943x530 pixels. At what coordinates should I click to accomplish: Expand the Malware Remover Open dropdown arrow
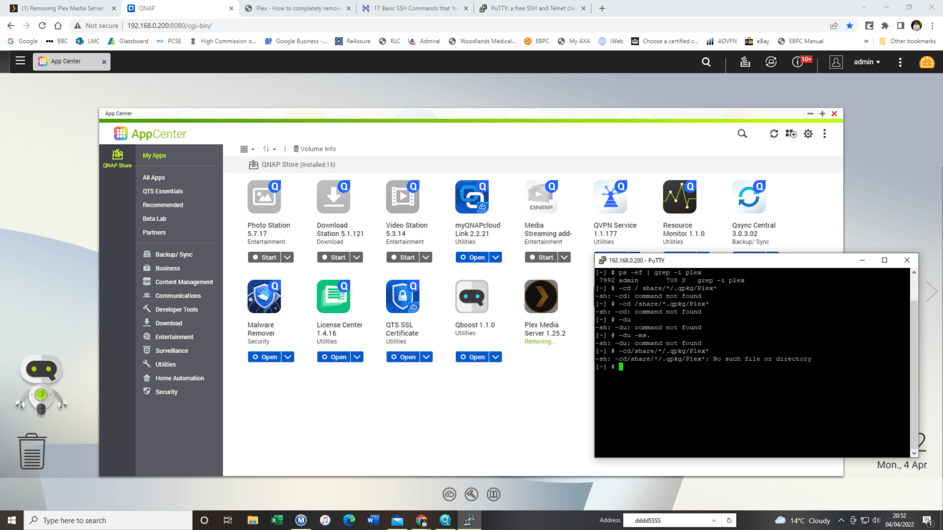287,357
